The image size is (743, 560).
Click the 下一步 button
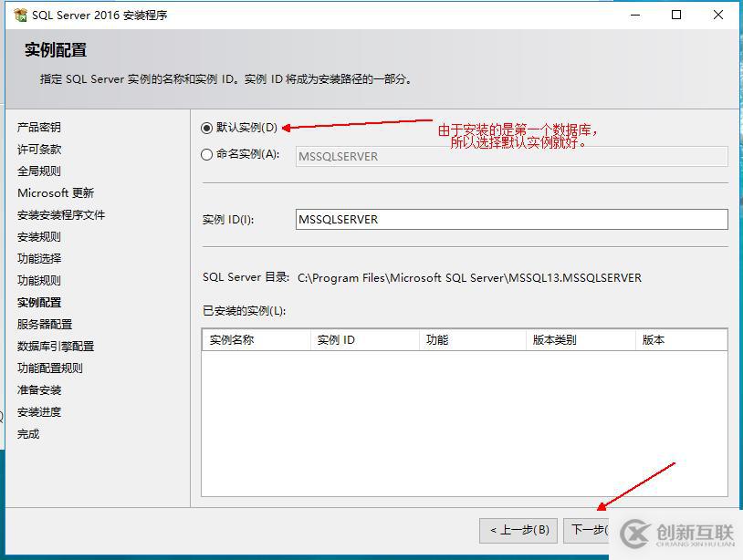pos(598,531)
